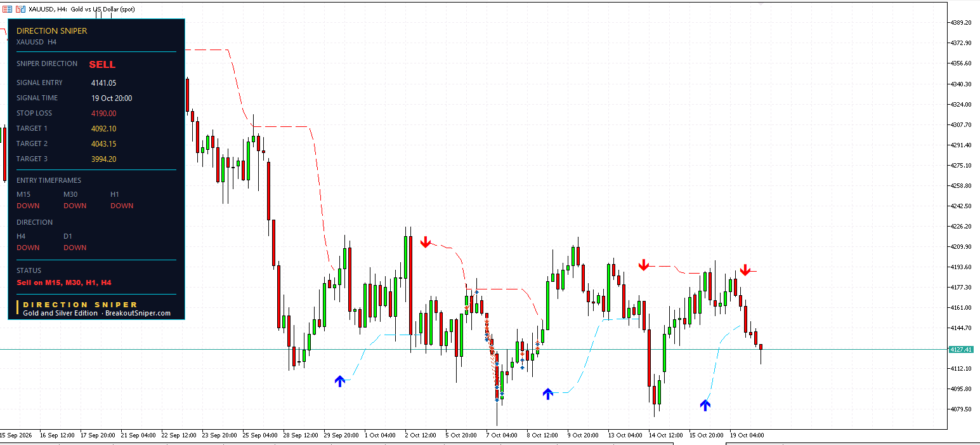
Task: Click the 4161.00 price scale label
Action: [961, 307]
